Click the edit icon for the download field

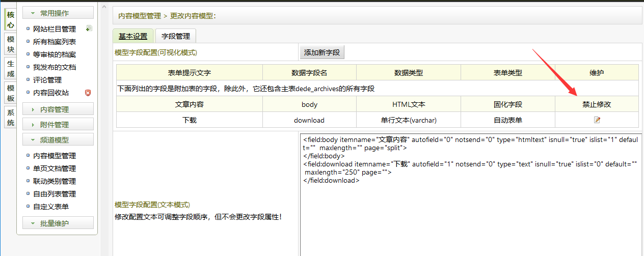point(597,120)
